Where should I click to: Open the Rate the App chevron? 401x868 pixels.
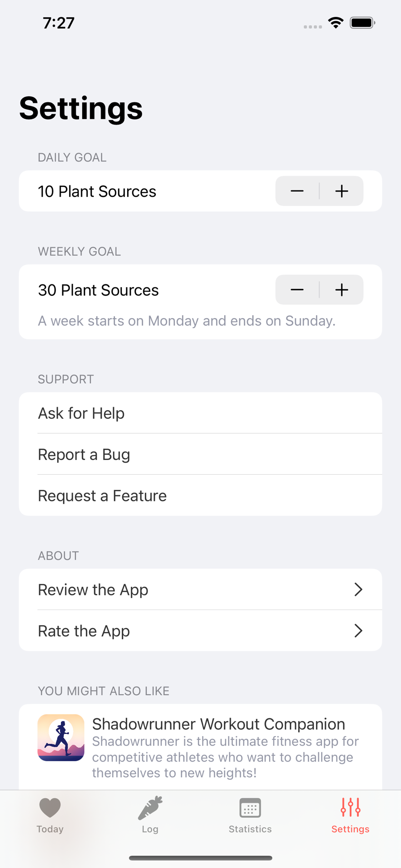point(358,631)
